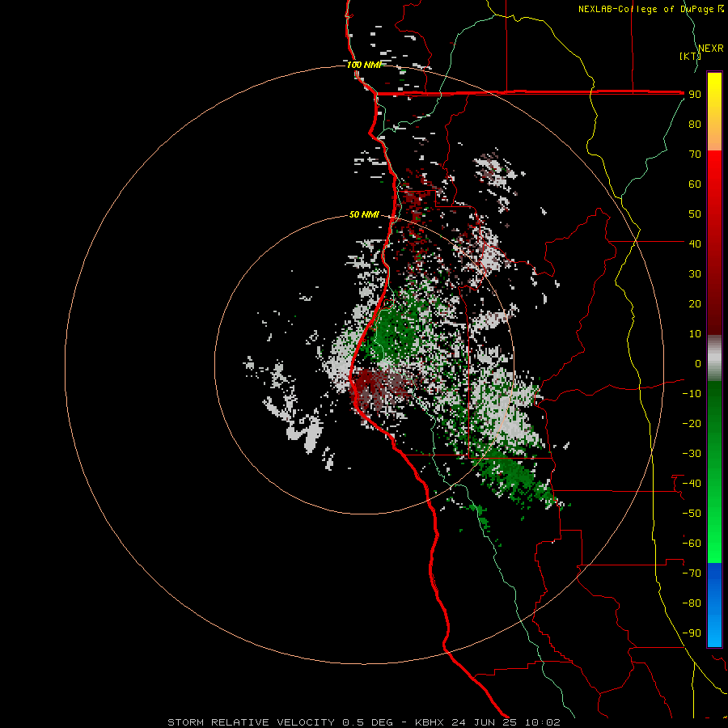This screenshot has width=728, height=728.
Task: Click the -10 value on the velocity scale
Action: click(x=692, y=394)
